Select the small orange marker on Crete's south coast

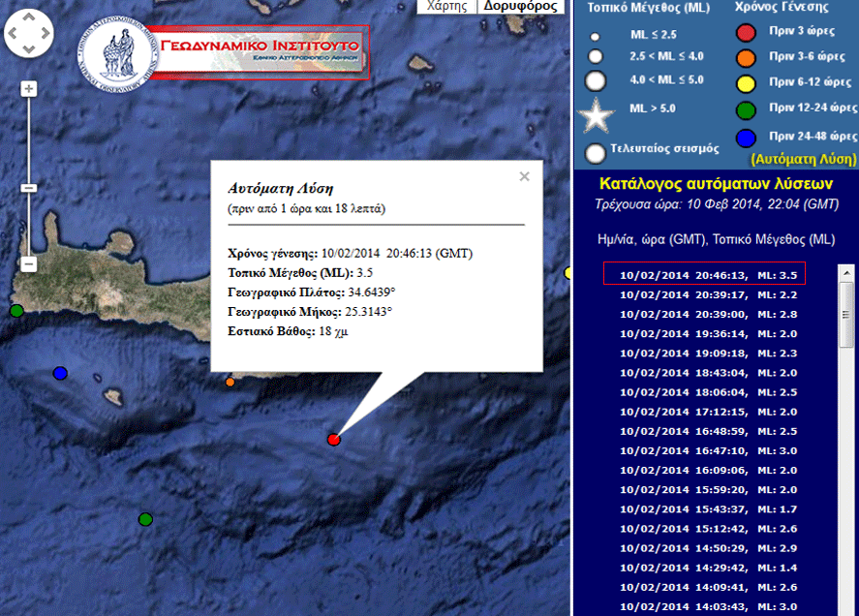(x=230, y=382)
